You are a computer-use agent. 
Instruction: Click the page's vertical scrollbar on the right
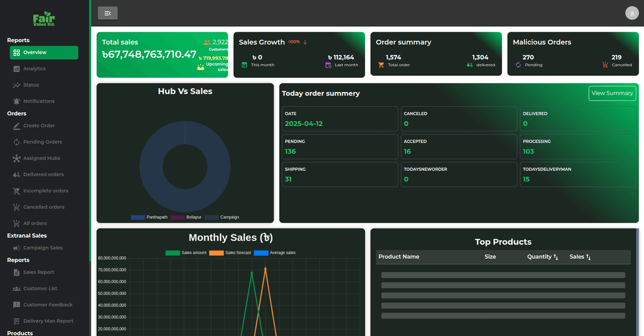(x=637, y=282)
